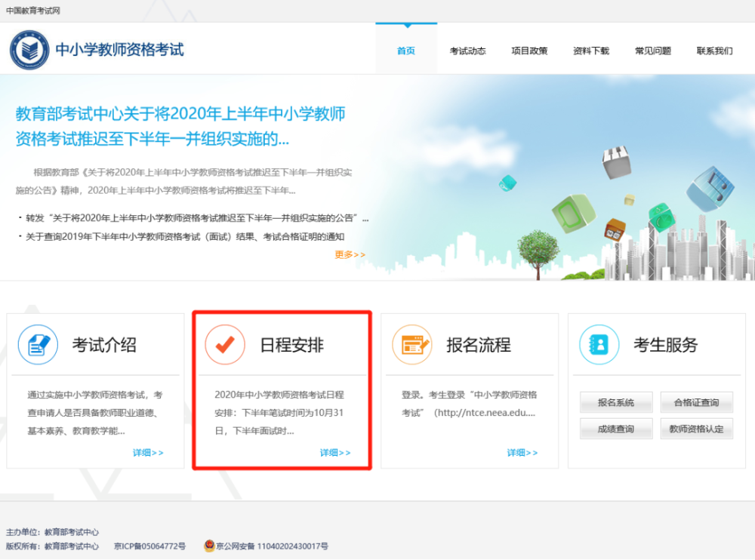
Task: Click the 考生服务 contact-book icon
Action: 599,345
